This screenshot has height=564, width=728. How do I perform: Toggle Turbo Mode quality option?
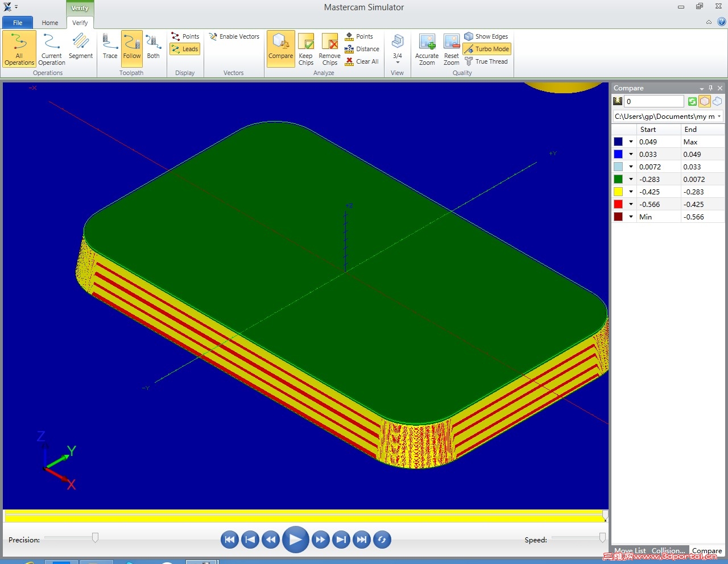[487, 49]
